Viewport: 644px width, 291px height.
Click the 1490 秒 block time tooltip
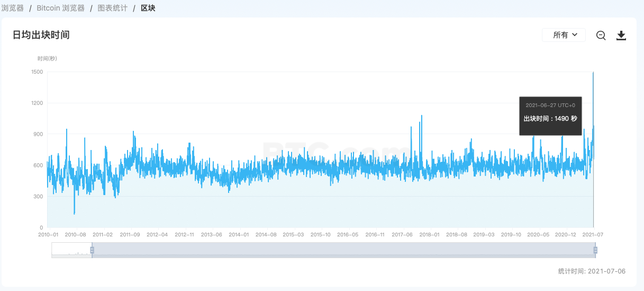tap(550, 116)
